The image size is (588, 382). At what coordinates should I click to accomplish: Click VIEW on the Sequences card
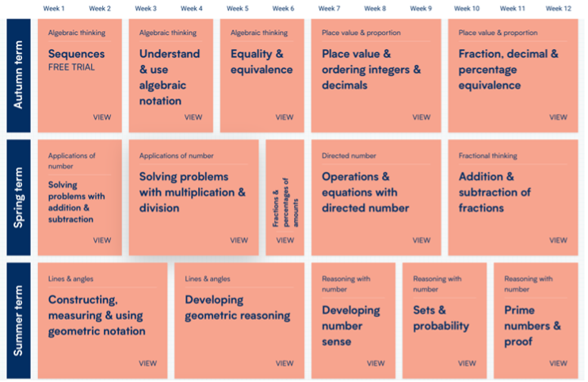coord(102,117)
